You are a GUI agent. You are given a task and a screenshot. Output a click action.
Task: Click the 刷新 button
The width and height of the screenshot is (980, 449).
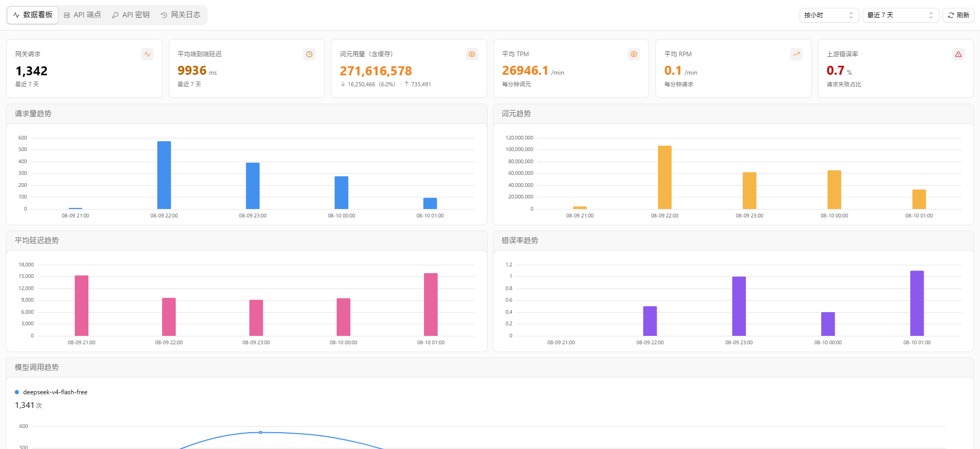(958, 15)
